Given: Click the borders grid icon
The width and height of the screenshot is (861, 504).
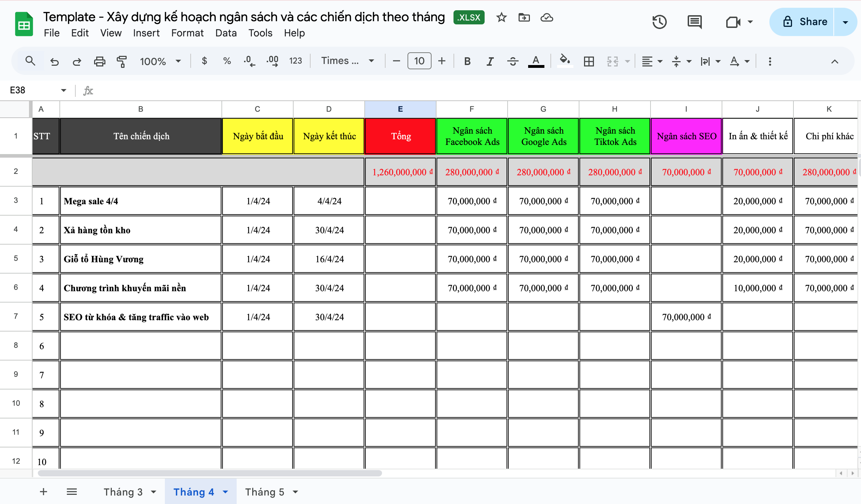Looking at the screenshot, I should pos(589,61).
